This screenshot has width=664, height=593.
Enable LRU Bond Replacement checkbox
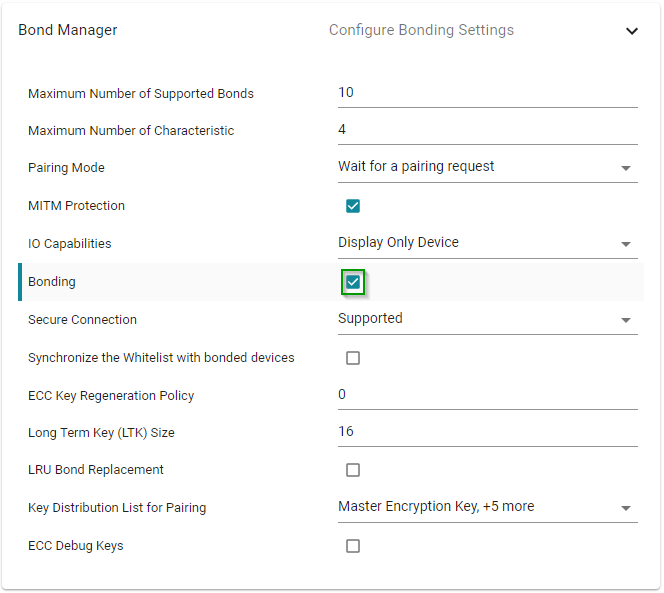(353, 470)
